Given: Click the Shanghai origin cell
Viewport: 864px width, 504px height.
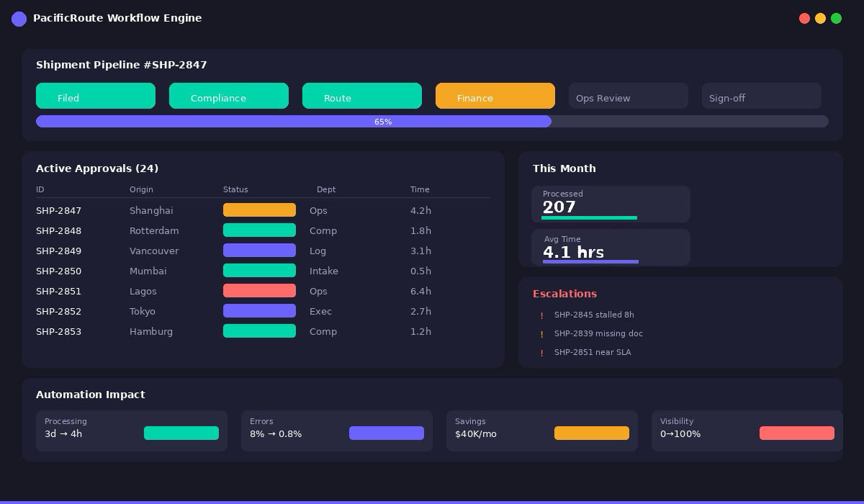Looking at the screenshot, I should coord(151,211).
